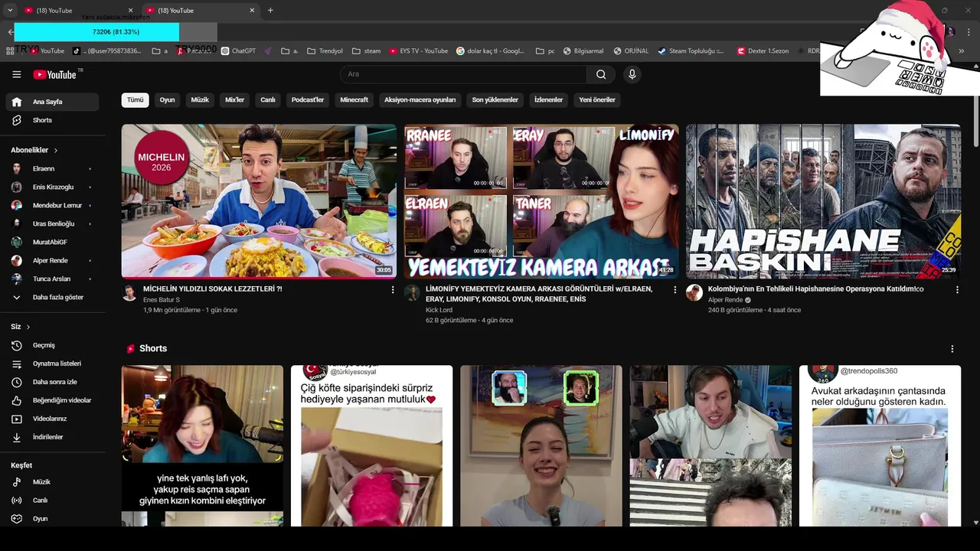Expand Daha fazla göster subscriptions
The width and height of the screenshot is (980, 551).
[52, 297]
